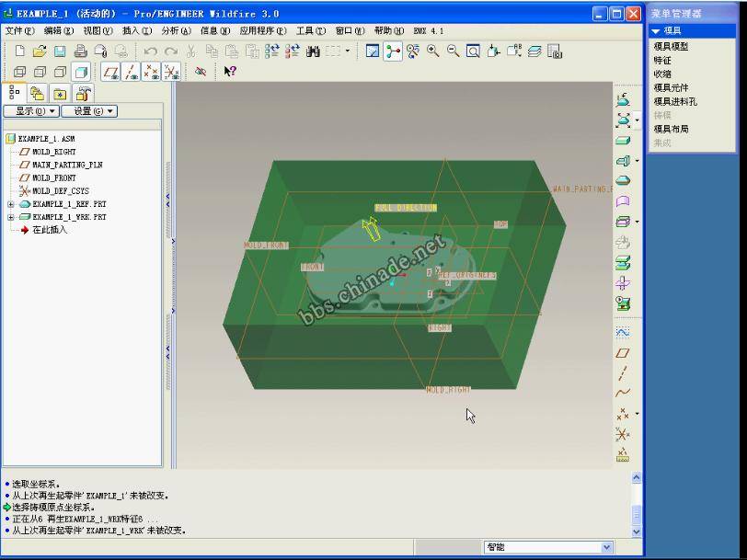
Task: Click the open folder icon in toolbar
Action: point(40,51)
